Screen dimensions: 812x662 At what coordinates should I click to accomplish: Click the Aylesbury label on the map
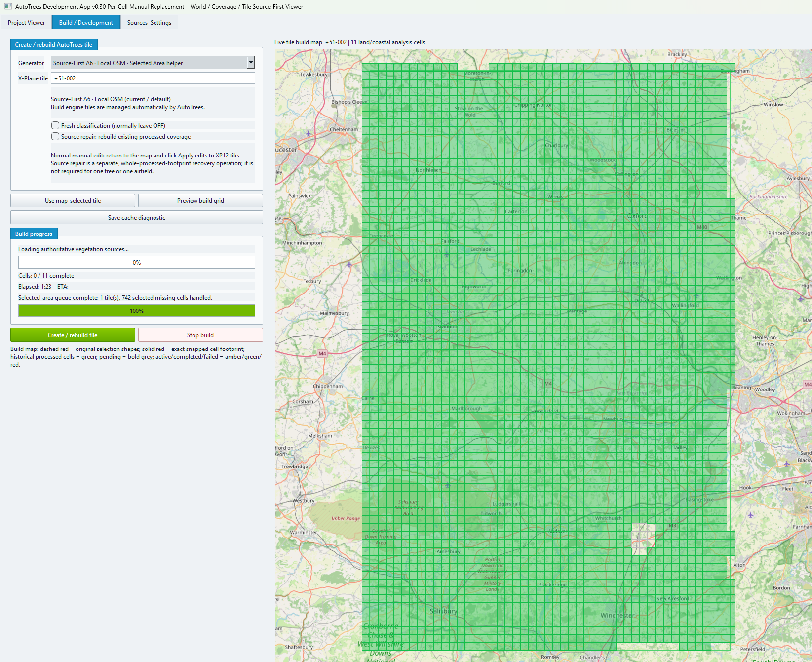click(x=798, y=178)
